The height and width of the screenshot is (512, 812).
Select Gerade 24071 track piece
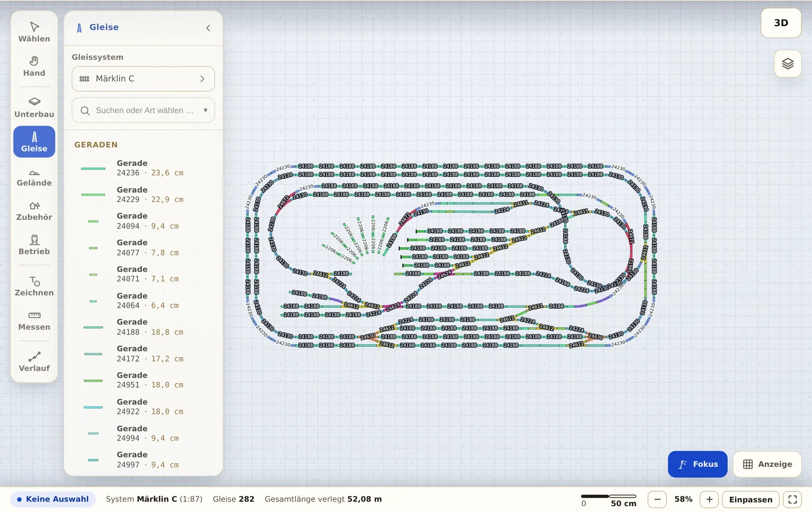[x=143, y=274]
